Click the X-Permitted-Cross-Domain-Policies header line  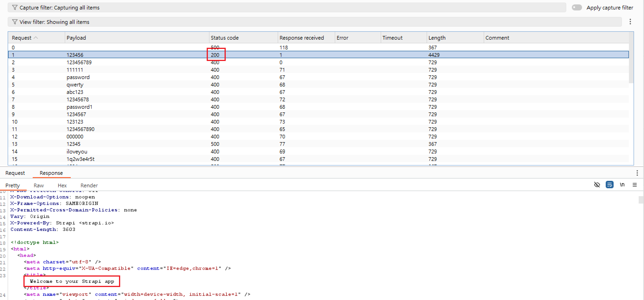(74, 210)
